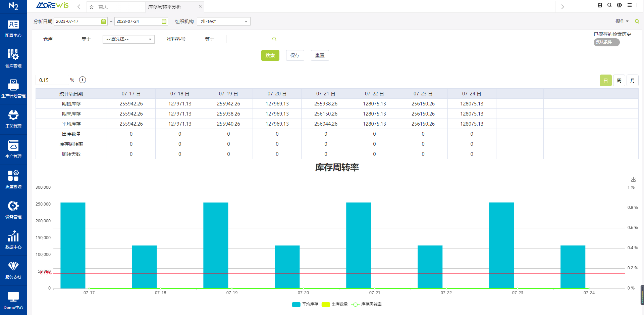Viewport: 644px width, 315px height.
Task: Open the 数据中心 sidebar module
Action: click(x=13, y=240)
